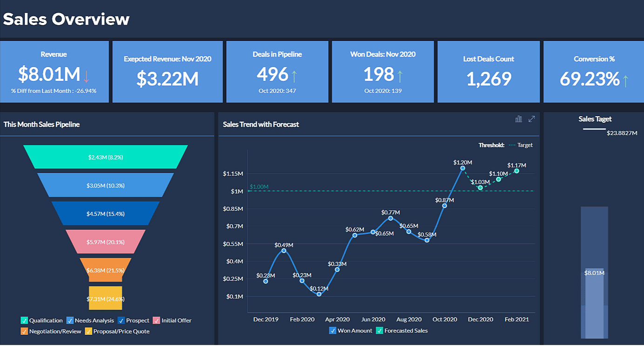The image size is (644, 346).
Task: Open the Expected Revenue Nov 2020 card
Action: point(168,72)
